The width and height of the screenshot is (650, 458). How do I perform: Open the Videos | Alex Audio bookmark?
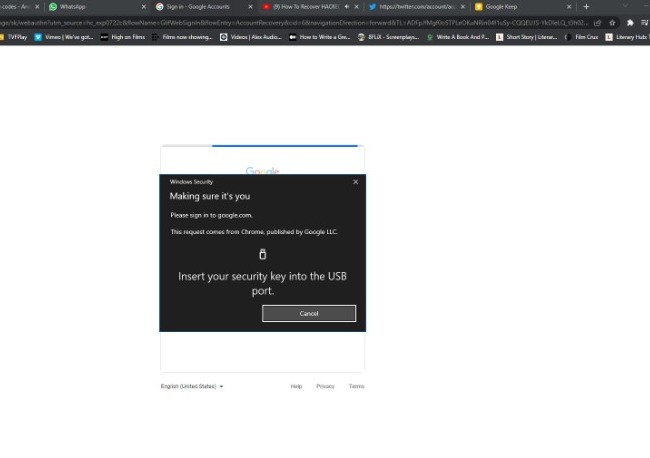point(250,37)
